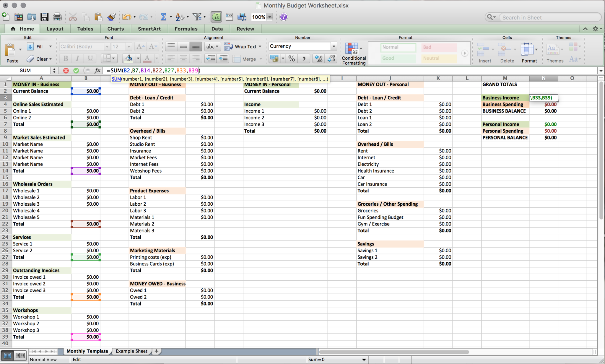Toggle Underline formatting button
The image size is (605, 364).
point(90,58)
